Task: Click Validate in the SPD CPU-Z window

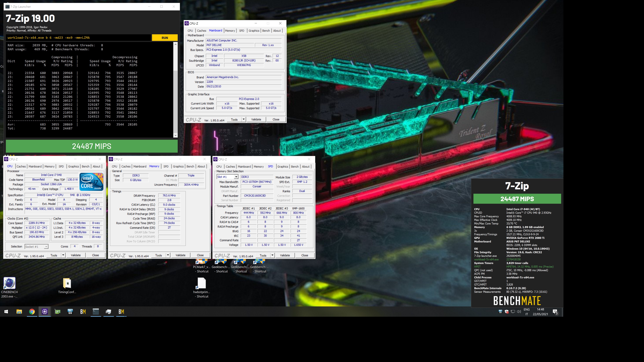Action: [285, 255]
